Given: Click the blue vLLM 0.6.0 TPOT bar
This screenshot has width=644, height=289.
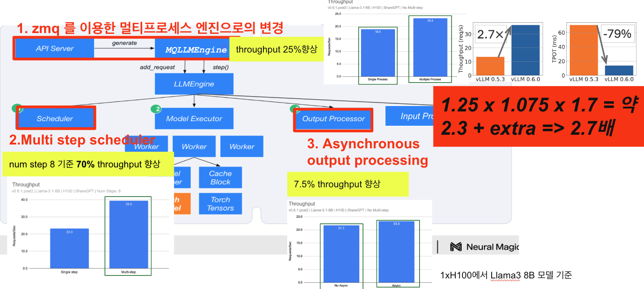Looking at the screenshot, I should (619, 70).
